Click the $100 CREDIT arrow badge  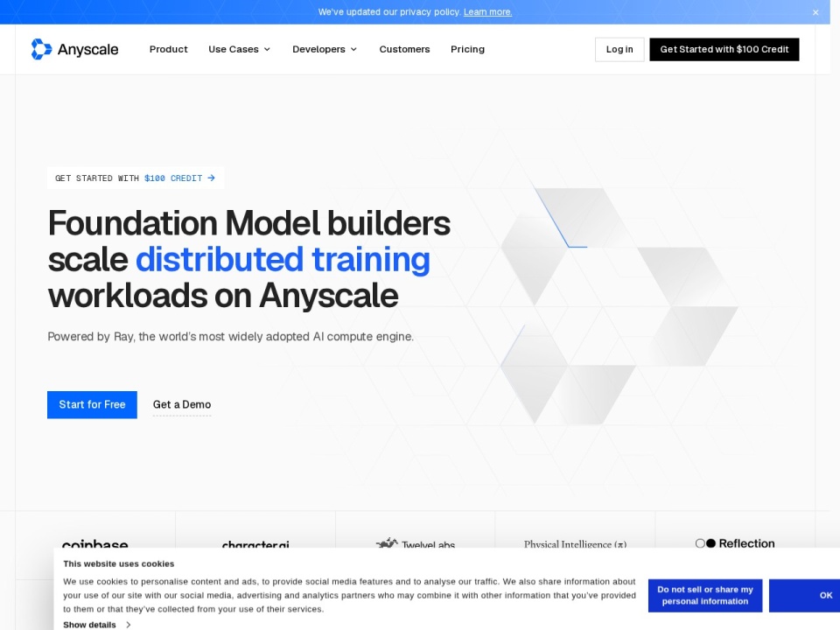pyautogui.click(x=136, y=178)
